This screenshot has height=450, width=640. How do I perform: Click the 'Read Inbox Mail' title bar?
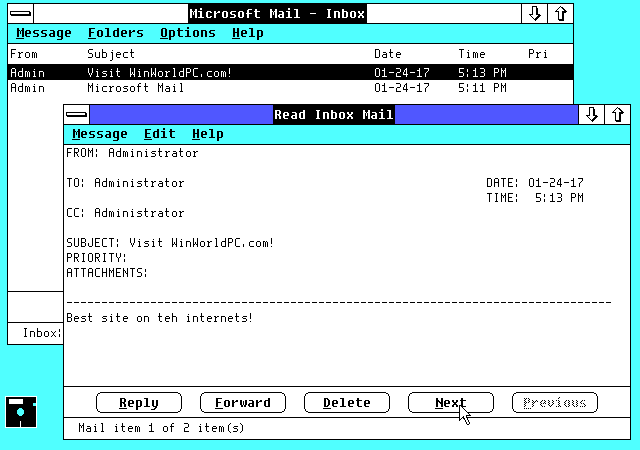pyautogui.click(x=334, y=115)
